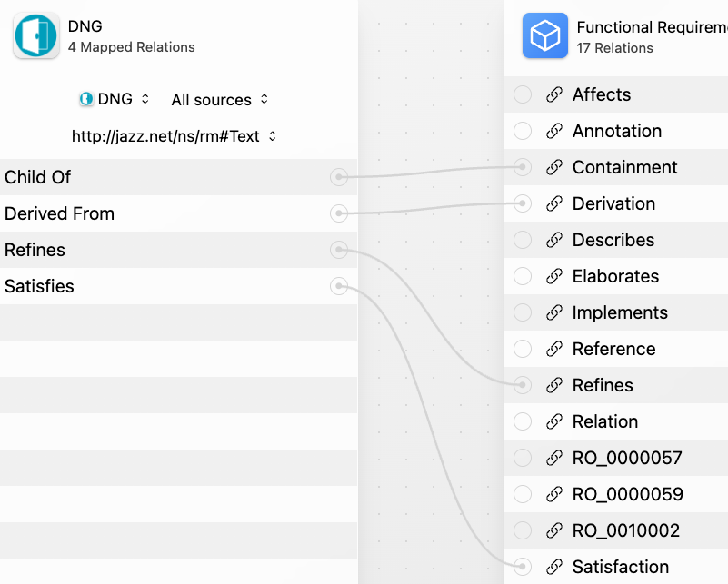This screenshot has height=584, width=728.
Task: Click the link icon next to Annotation
Action: pyautogui.click(x=553, y=131)
